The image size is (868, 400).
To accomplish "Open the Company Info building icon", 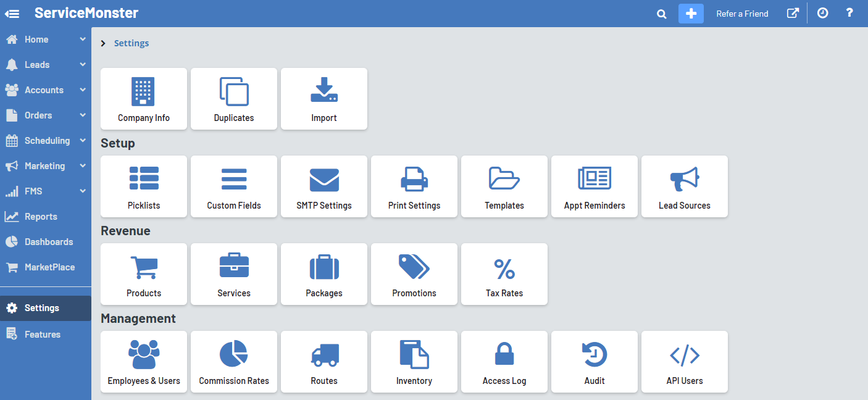I will click(143, 92).
